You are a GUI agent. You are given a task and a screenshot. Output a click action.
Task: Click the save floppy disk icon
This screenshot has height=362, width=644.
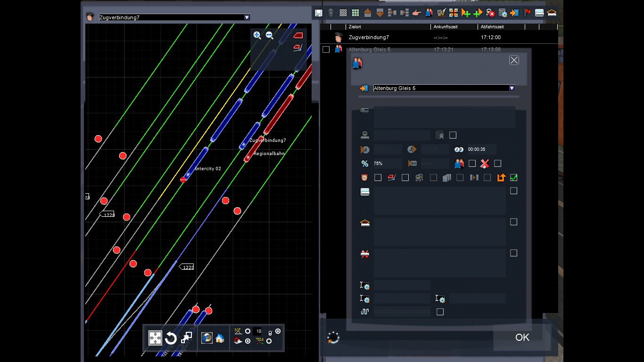pos(319,13)
